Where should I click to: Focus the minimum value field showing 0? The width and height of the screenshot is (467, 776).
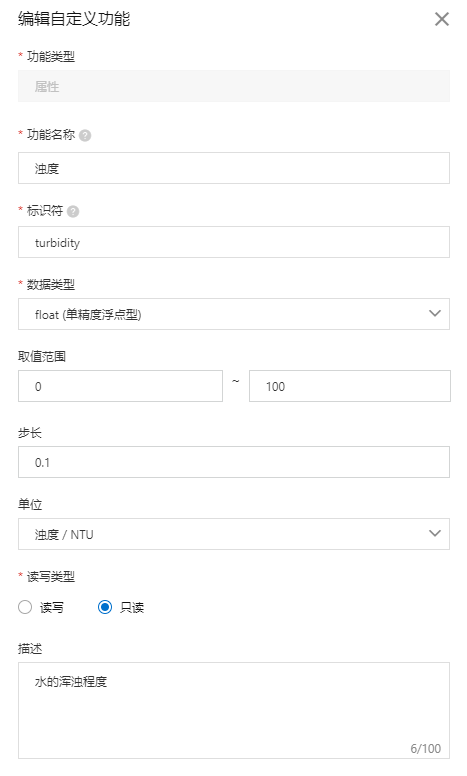click(x=120, y=386)
